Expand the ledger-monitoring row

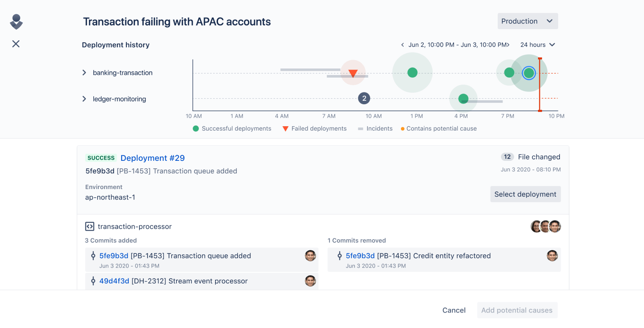coord(84,99)
